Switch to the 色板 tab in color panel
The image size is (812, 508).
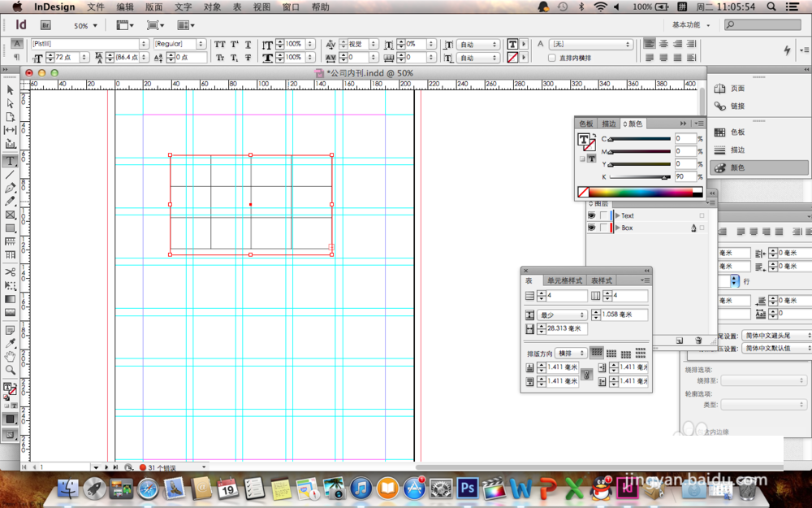click(586, 124)
